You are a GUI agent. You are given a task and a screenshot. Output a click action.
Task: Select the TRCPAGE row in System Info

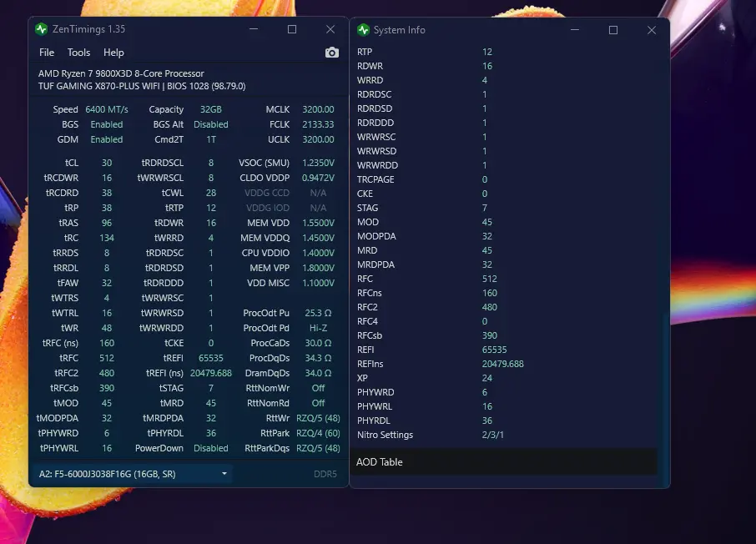click(x=504, y=179)
